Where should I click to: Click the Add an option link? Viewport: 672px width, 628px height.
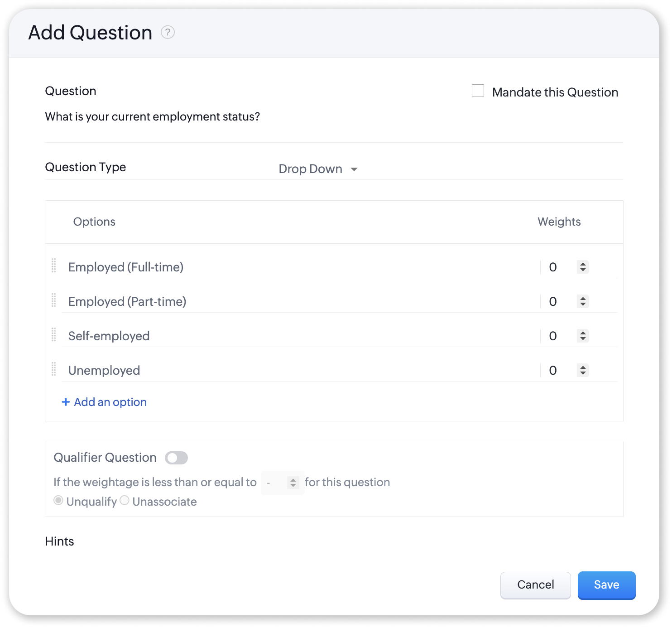(110, 402)
